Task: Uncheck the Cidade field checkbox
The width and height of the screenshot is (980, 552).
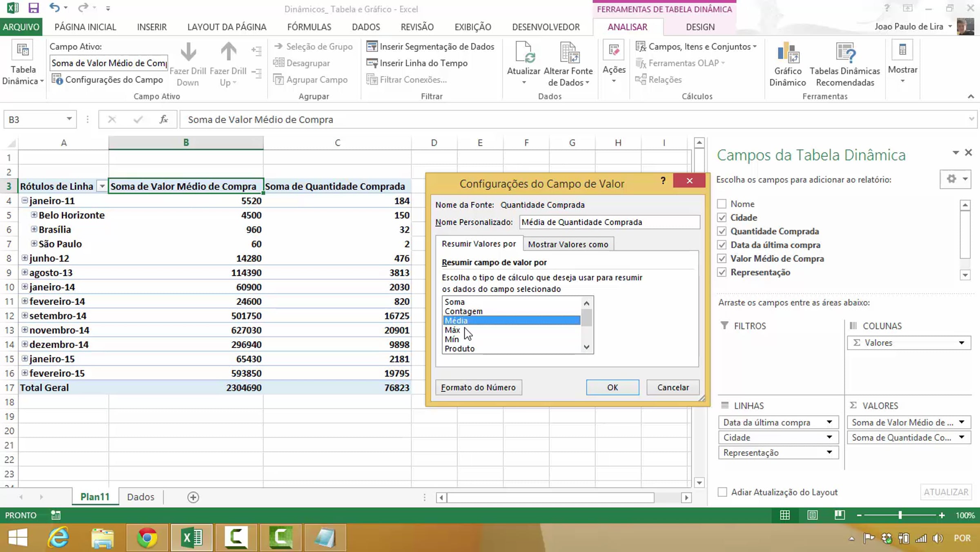Action: click(x=722, y=217)
